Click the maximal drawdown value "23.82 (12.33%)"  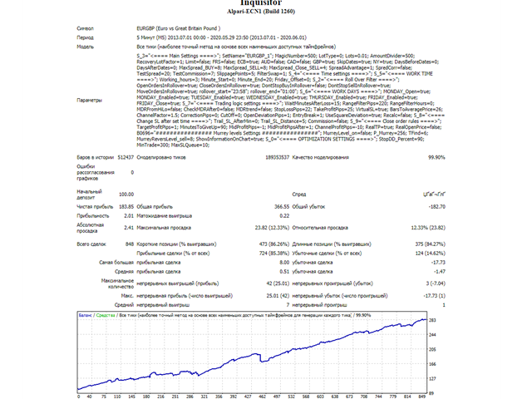click(272, 228)
